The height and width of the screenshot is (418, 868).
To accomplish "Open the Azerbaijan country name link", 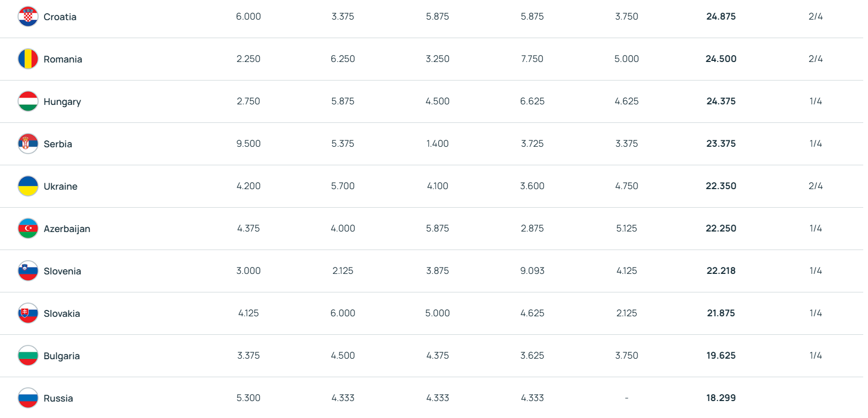I will [67, 229].
